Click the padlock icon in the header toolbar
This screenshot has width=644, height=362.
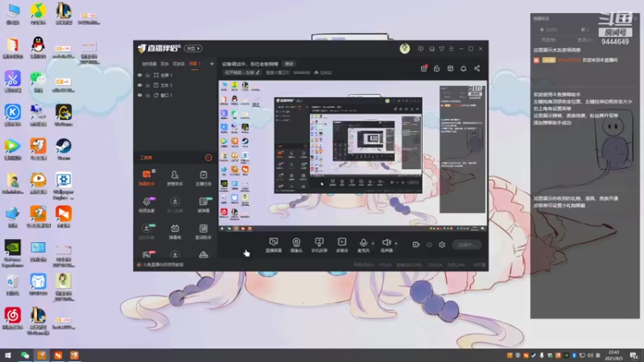click(x=436, y=68)
